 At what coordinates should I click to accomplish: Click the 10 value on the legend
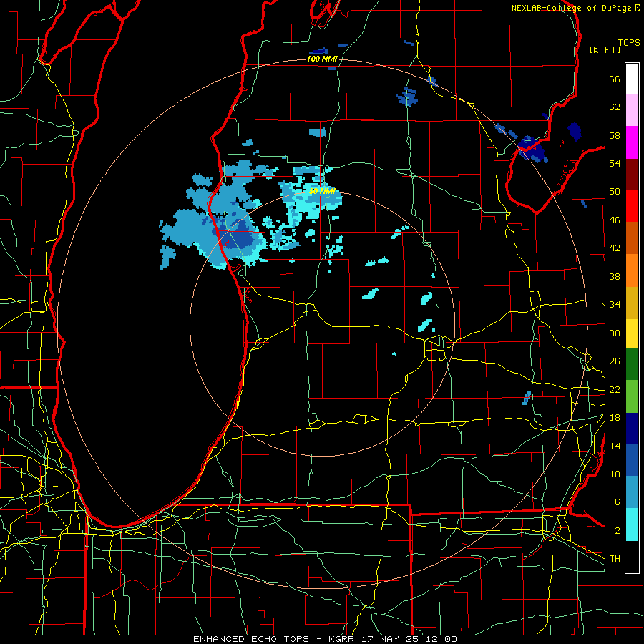point(615,474)
